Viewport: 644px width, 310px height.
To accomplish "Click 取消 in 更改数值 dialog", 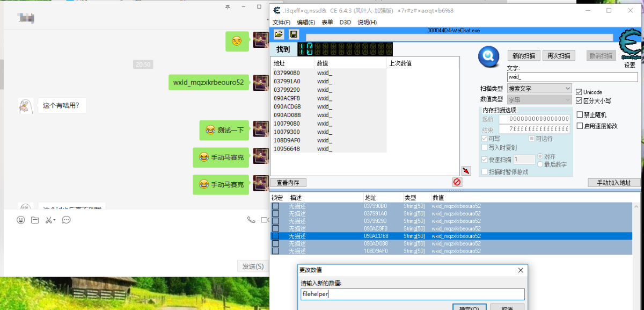I will [507, 307].
